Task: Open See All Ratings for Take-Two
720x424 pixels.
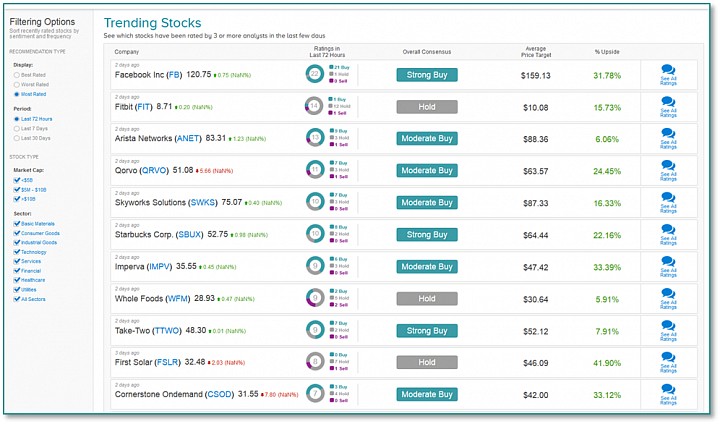Action: coord(668,331)
